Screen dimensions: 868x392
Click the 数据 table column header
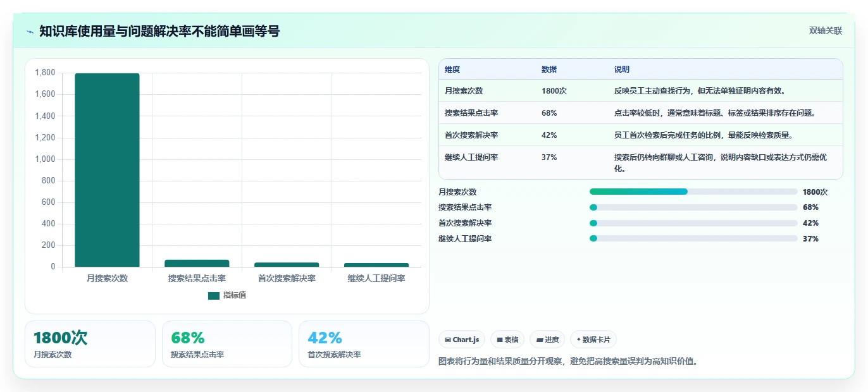(x=549, y=70)
